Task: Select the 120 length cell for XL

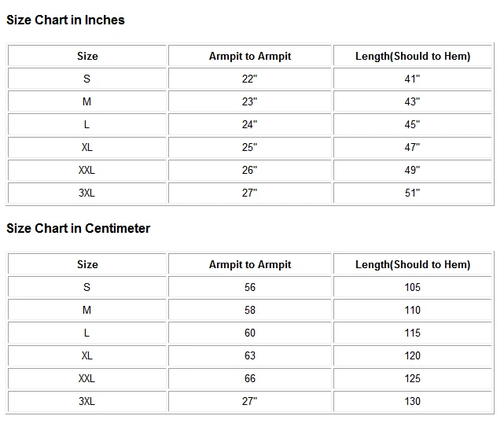Action: tap(413, 355)
